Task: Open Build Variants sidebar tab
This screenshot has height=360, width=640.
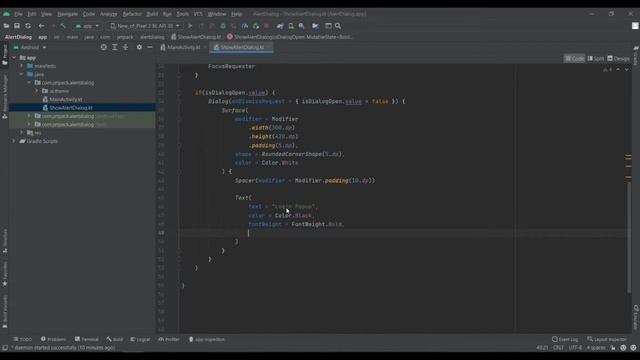Action: pos(4,311)
